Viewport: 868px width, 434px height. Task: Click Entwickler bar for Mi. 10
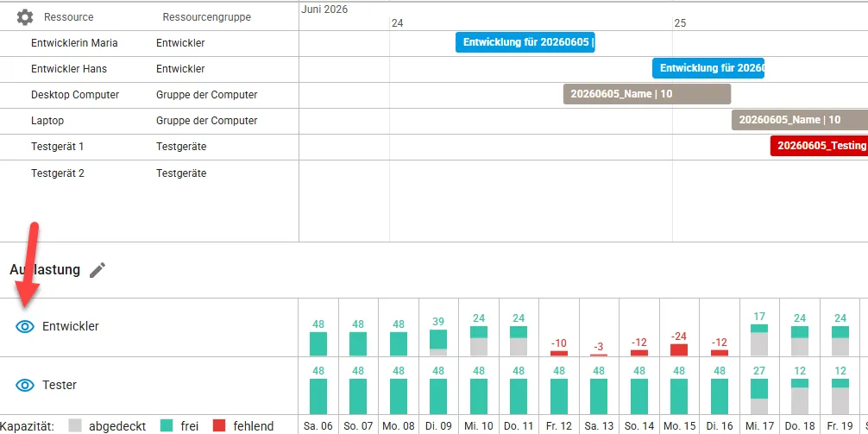click(x=479, y=341)
